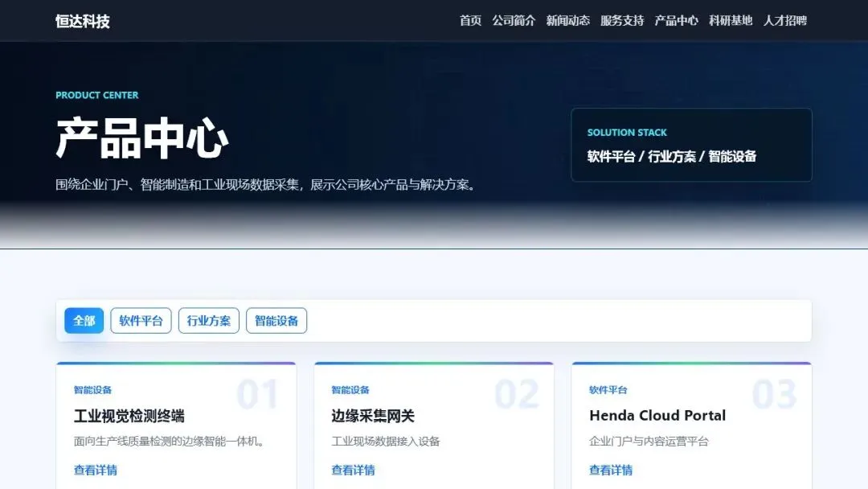Click the Henda Cloud Portal card title
This screenshot has height=489, width=868.
(x=657, y=415)
